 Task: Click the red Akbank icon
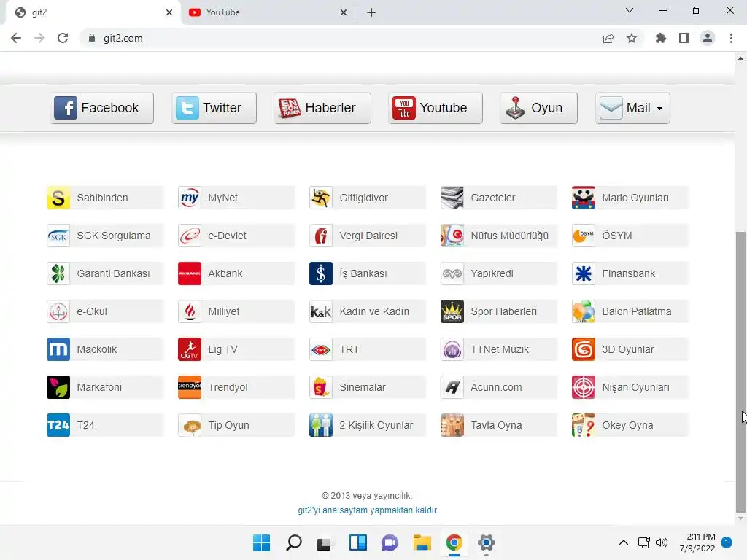click(x=190, y=273)
